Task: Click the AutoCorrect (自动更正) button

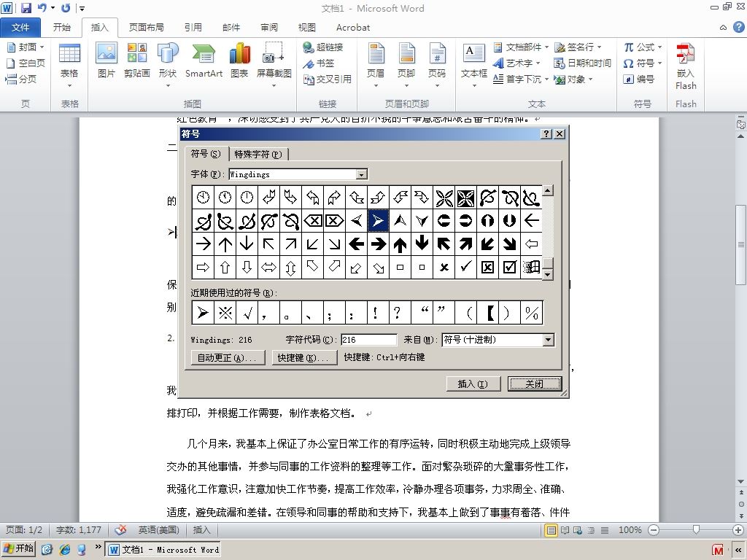Action: pos(227,357)
